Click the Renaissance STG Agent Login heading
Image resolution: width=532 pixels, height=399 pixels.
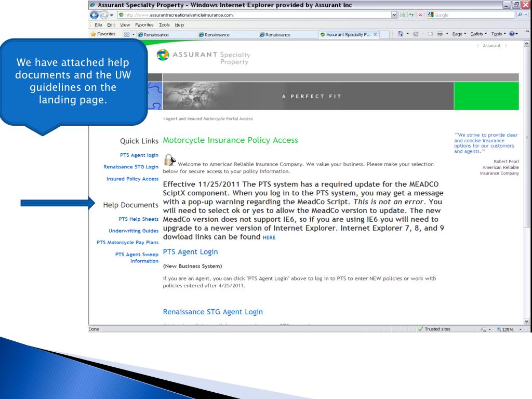click(212, 312)
